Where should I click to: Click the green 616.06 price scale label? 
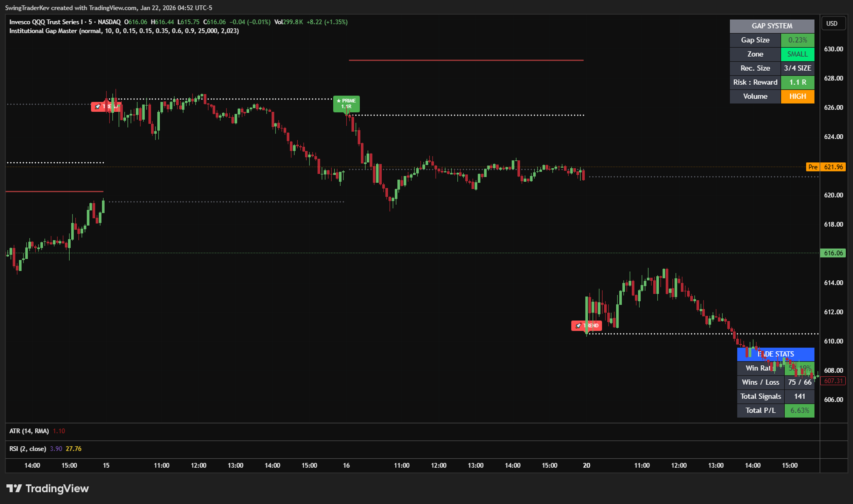[x=833, y=253]
